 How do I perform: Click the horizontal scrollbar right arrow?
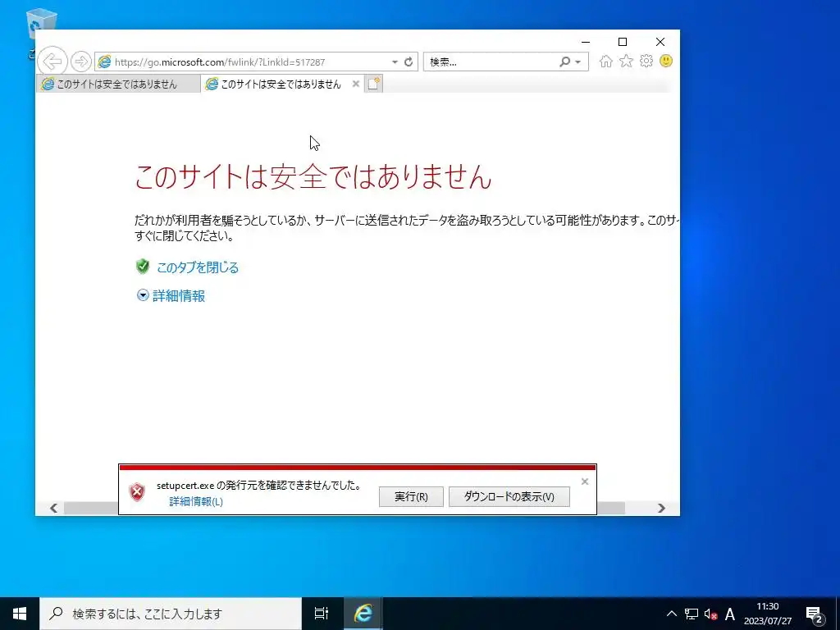(662, 508)
